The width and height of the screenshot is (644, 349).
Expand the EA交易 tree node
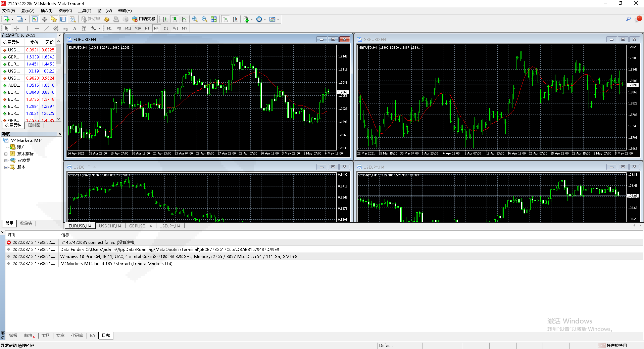[x=6, y=161]
